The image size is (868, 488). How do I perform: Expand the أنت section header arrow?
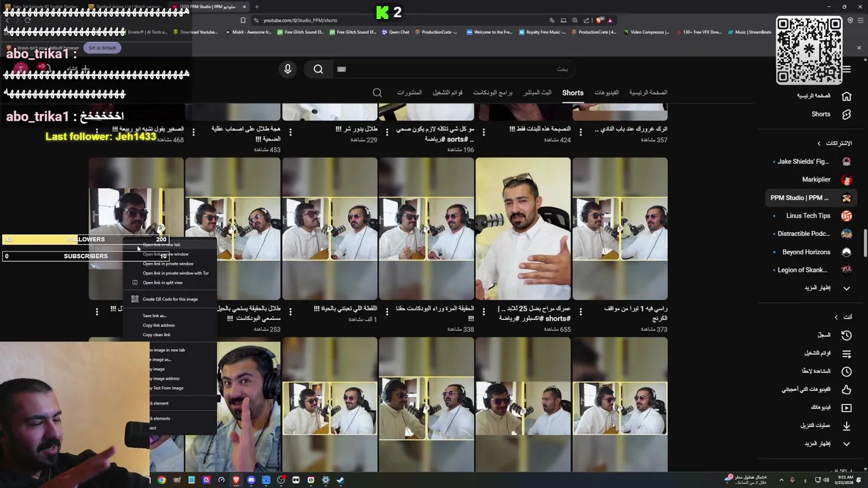point(836,317)
